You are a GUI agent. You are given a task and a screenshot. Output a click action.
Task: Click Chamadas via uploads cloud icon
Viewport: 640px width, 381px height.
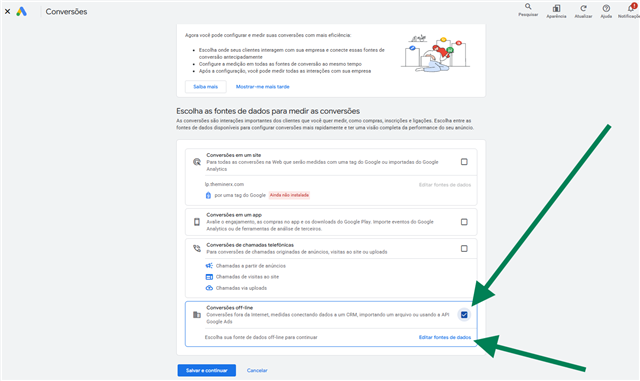coord(209,288)
